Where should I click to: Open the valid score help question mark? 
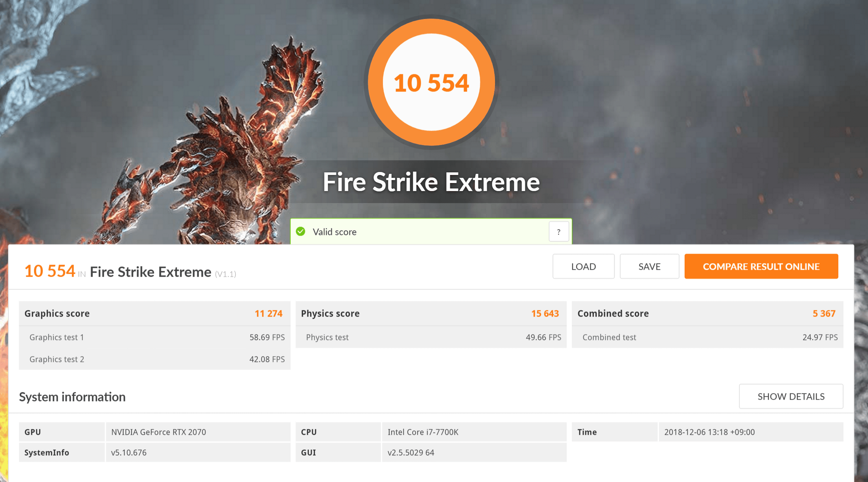559,232
